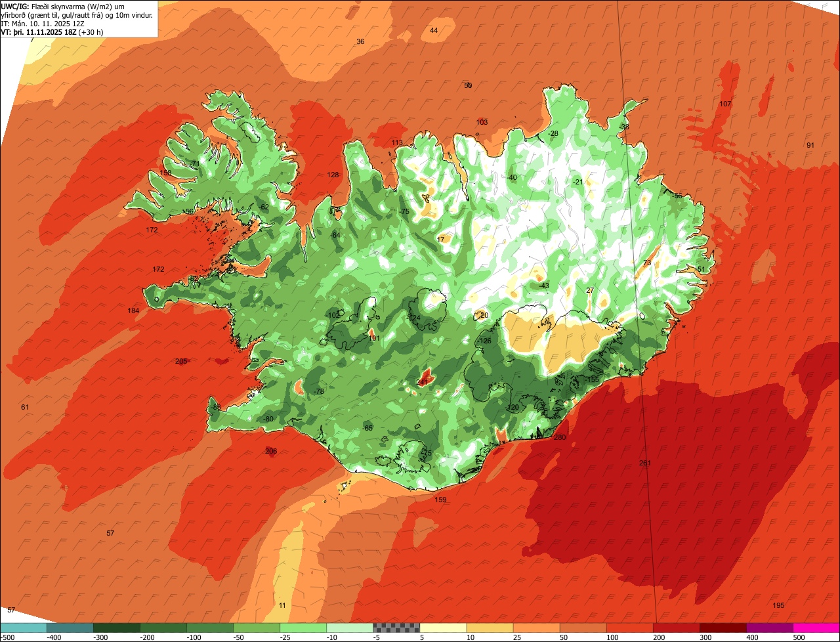Click the map value 205
This screenshot has width=840, height=642.
click(x=181, y=361)
